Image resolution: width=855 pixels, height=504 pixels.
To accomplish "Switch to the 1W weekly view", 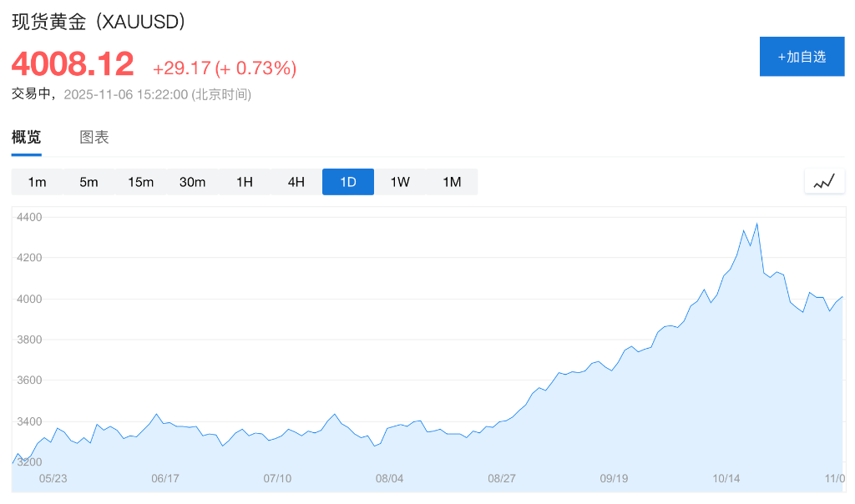I will [399, 181].
